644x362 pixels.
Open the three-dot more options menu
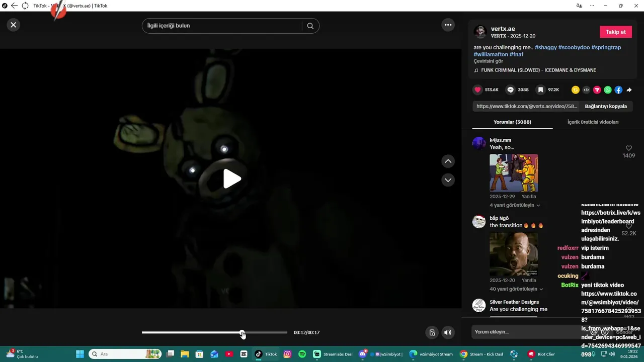(x=448, y=25)
